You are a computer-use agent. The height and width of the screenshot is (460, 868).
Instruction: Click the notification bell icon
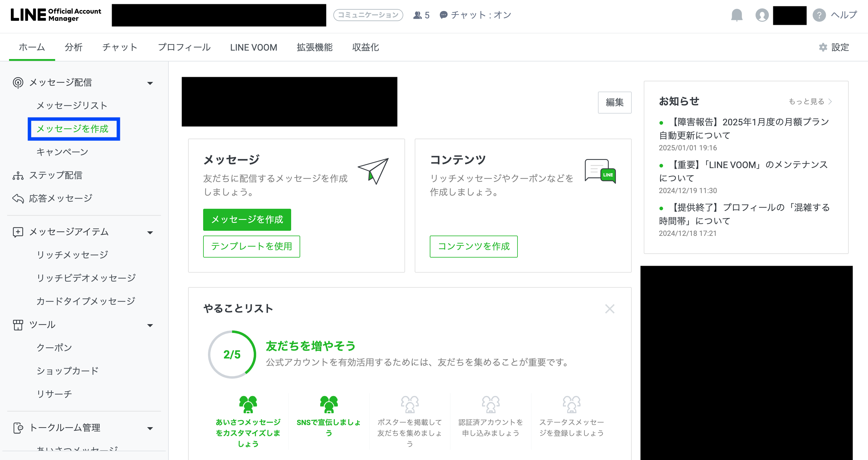[737, 15]
